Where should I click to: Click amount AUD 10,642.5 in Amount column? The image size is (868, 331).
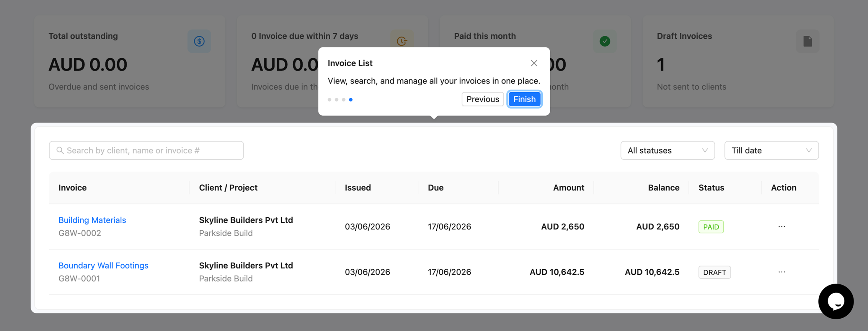click(557, 272)
